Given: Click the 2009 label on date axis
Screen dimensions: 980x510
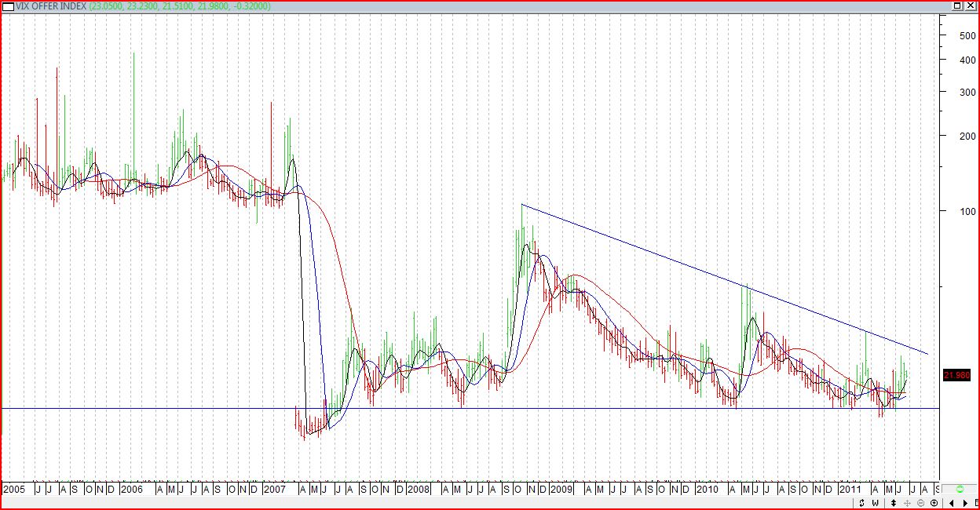Looking at the screenshot, I should coord(562,490).
